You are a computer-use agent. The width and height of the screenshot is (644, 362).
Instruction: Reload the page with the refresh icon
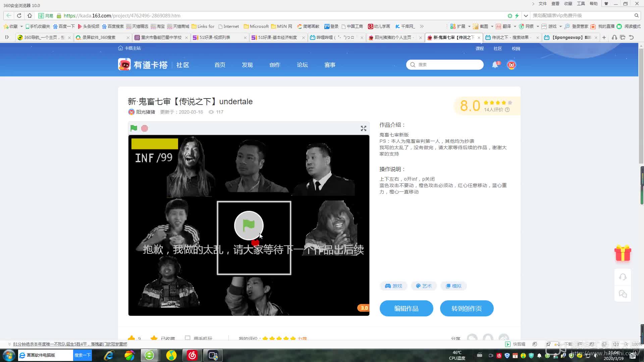19,15
